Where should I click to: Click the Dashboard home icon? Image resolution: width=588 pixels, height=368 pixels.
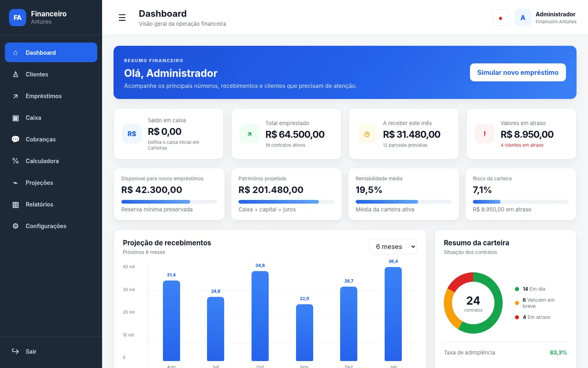pyautogui.click(x=16, y=52)
